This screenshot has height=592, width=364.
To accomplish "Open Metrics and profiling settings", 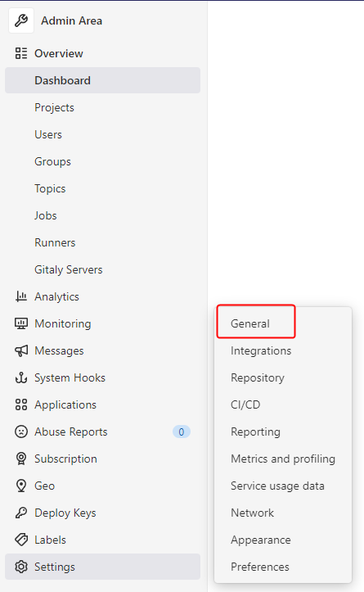I will tap(283, 459).
